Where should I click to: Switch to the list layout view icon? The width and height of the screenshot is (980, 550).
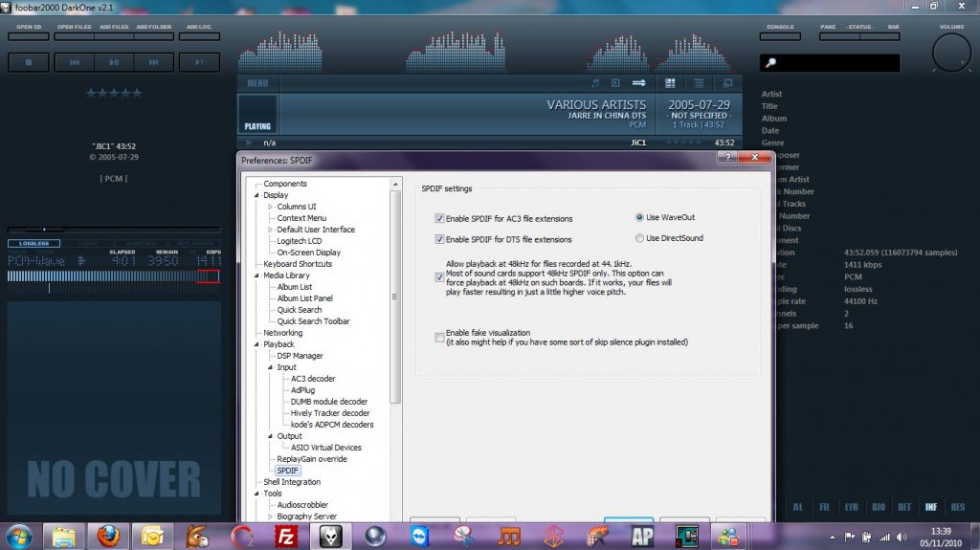pos(699,83)
